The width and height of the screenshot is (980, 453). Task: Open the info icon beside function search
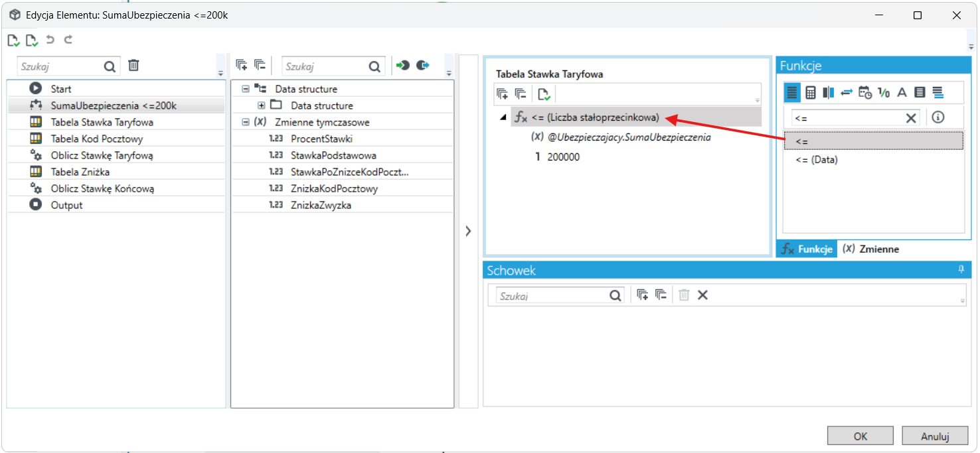point(938,117)
